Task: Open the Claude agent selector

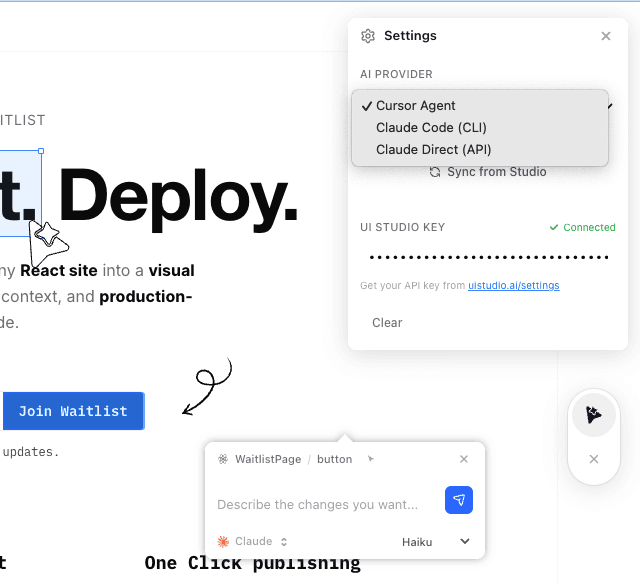Action: 253,542
